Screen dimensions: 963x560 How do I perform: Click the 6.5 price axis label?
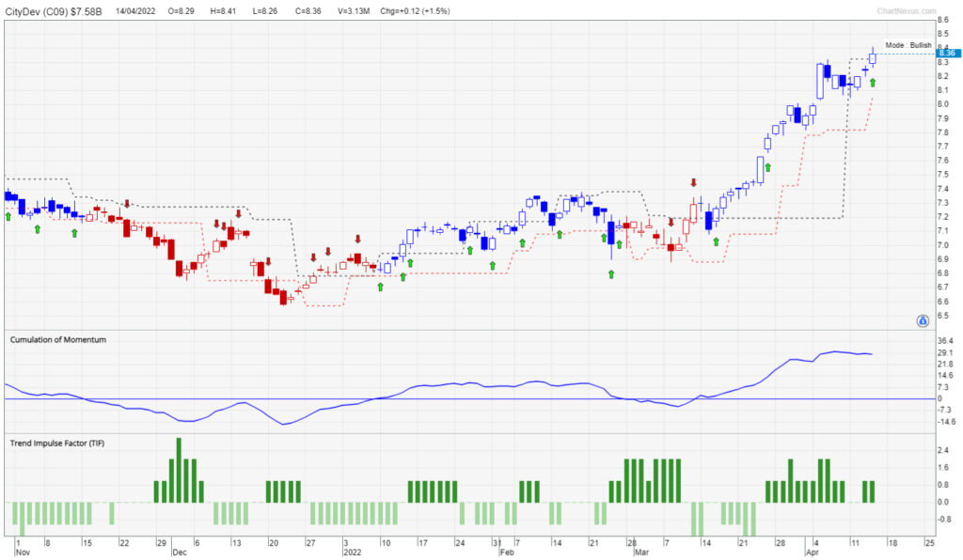(x=943, y=316)
